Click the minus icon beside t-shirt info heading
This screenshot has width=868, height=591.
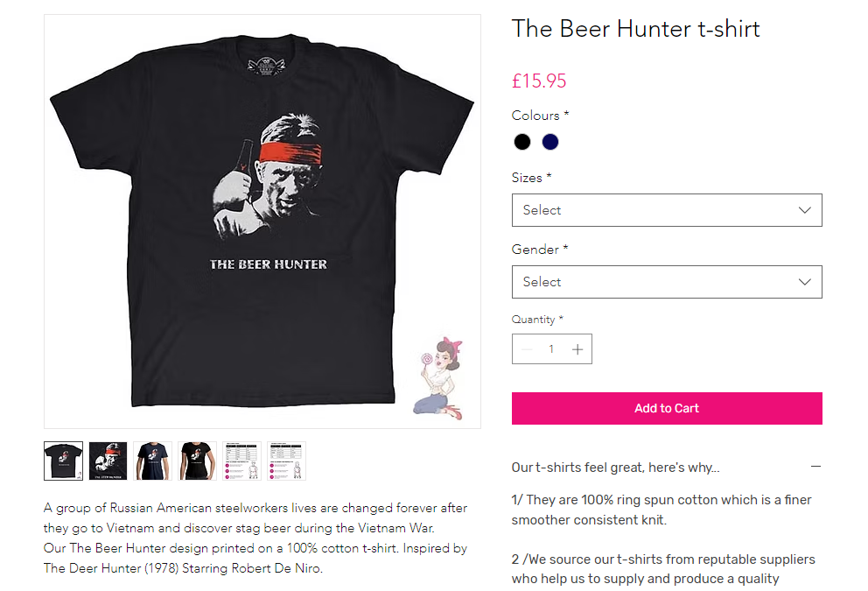pos(815,468)
